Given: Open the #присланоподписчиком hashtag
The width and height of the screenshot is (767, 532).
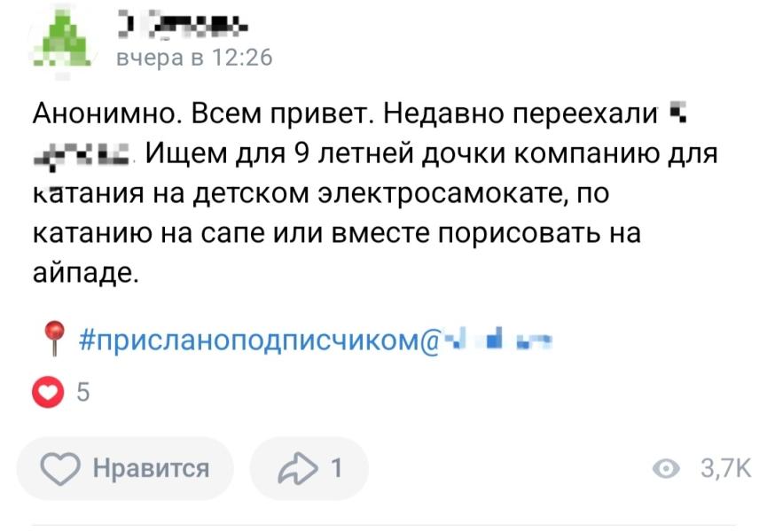Looking at the screenshot, I should pos(250,339).
